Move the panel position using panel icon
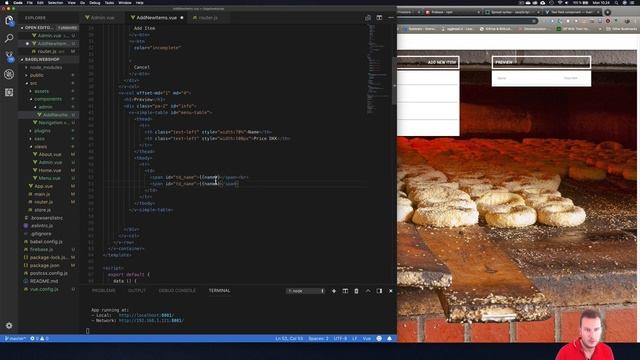640x360 pixels. point(379,291)
